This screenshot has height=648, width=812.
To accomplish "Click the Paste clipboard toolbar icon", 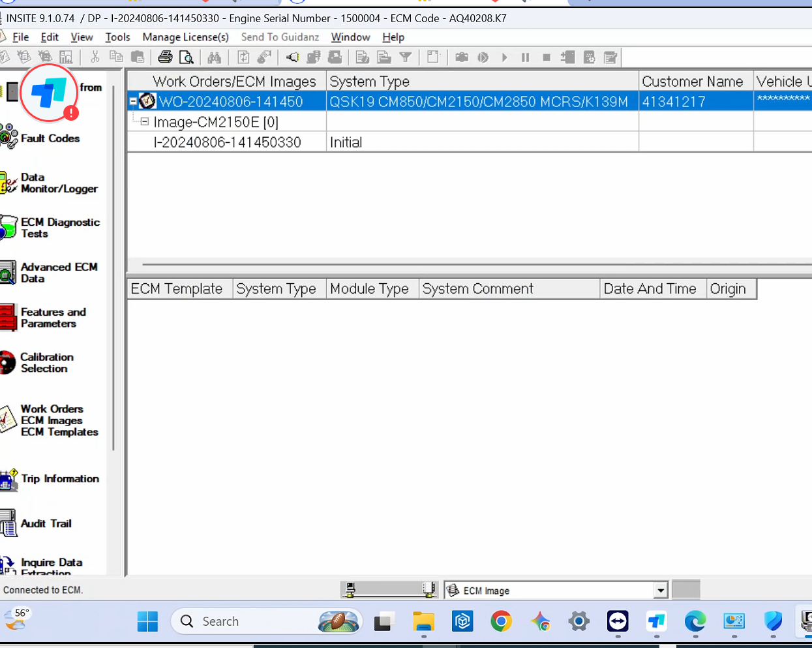I will [138, 57].
